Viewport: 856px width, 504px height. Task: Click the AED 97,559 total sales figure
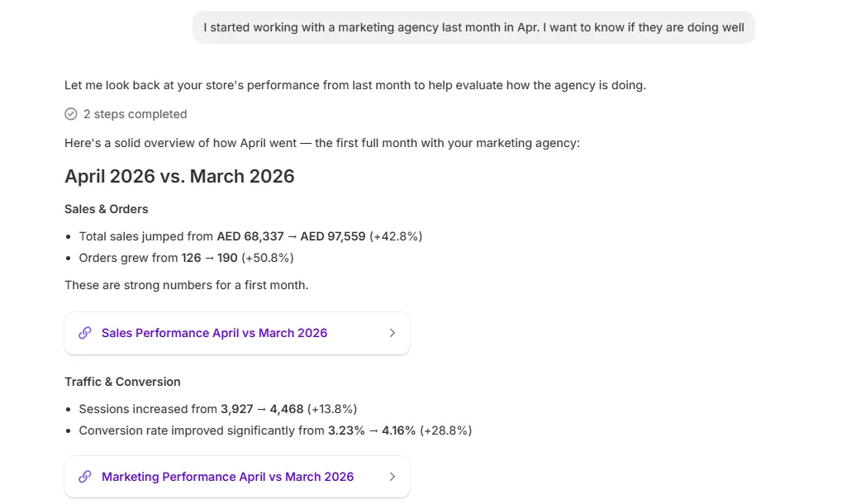tap(332, 236)
